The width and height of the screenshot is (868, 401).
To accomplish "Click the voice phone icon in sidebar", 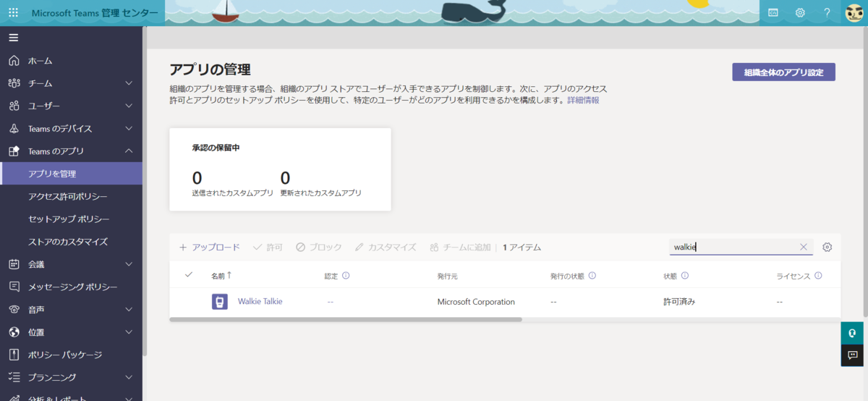I will coord(14,309).
